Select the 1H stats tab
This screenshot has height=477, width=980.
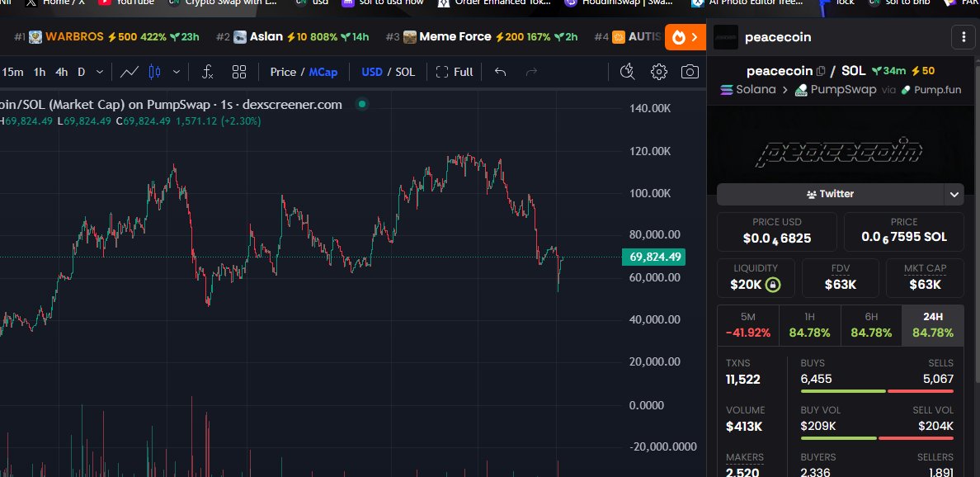click(809, 325)
